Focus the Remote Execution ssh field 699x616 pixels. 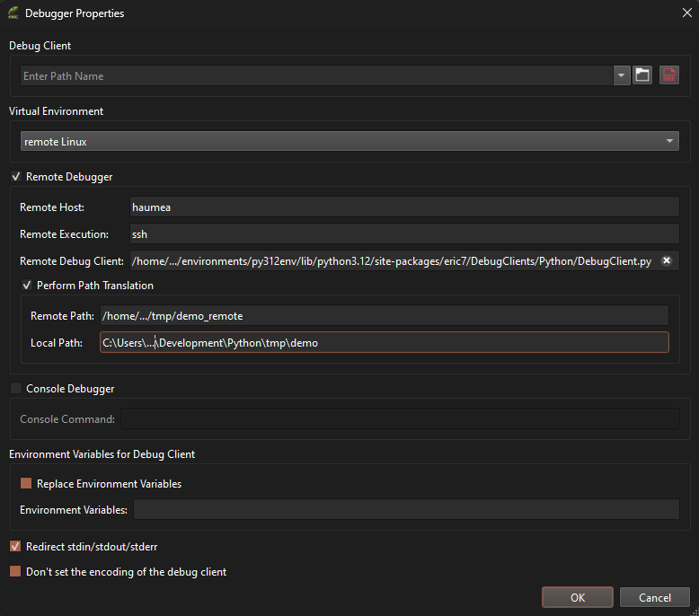tap(404, 234)
